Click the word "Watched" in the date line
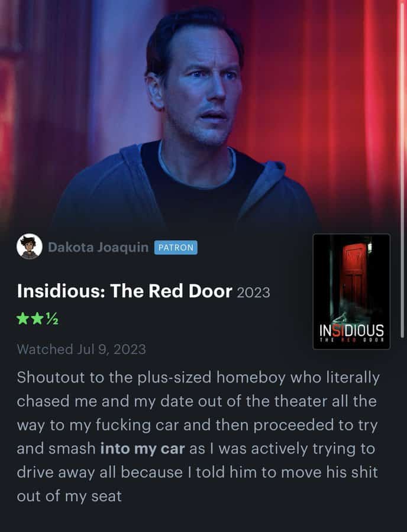407x532 pixels. pos(45,349)
